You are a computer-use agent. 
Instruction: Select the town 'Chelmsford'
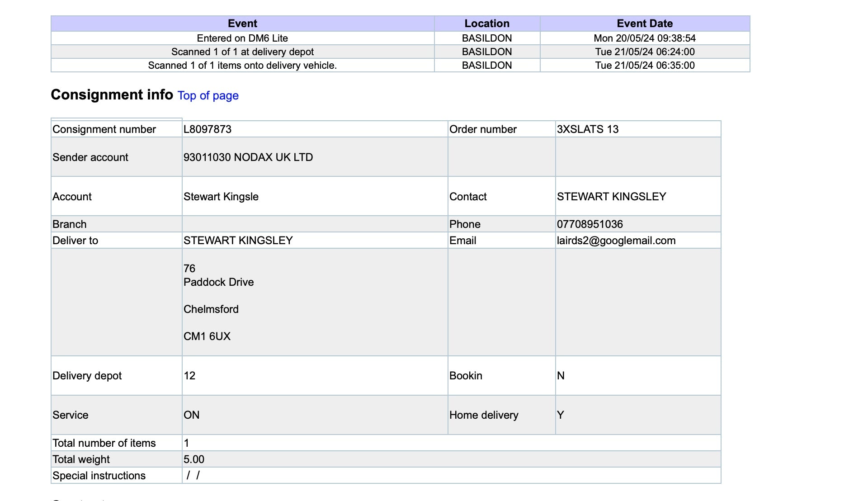point(211,309)
